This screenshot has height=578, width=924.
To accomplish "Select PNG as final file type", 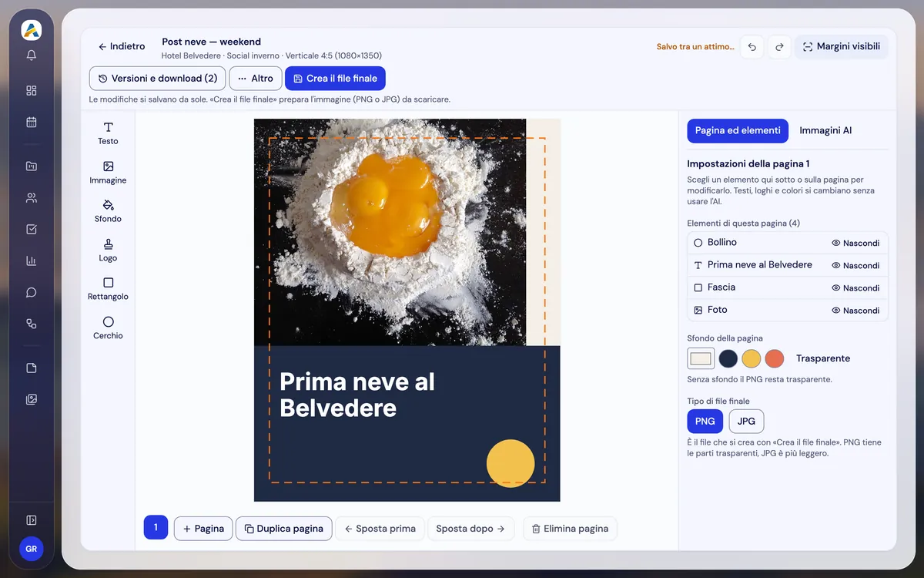I will point(705,422).
